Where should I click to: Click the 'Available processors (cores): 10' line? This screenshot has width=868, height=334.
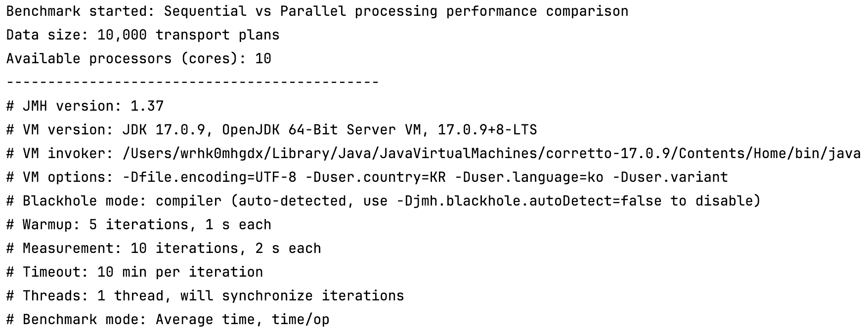point(139,59)
